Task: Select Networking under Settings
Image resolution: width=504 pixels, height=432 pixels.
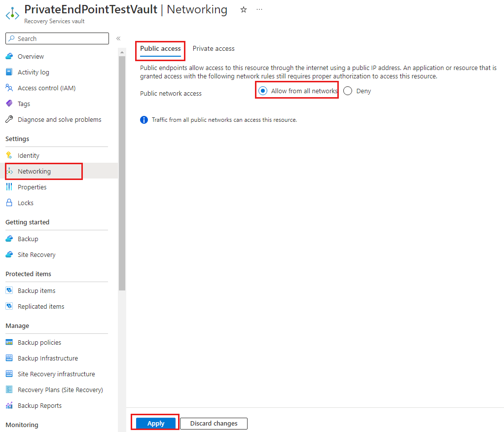Action: click(x=34, y=171)
